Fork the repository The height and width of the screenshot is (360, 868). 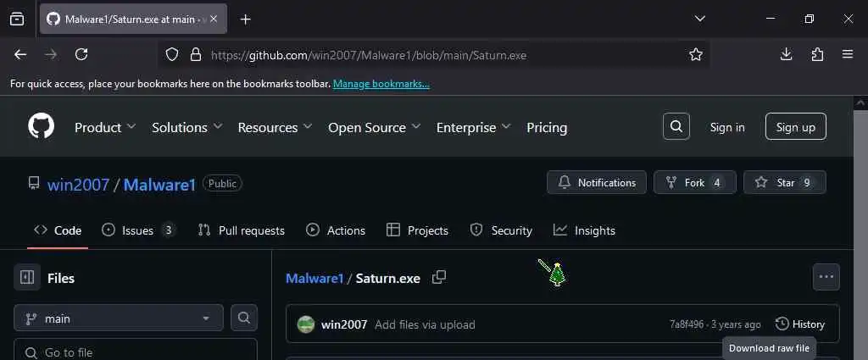(695, 182)
